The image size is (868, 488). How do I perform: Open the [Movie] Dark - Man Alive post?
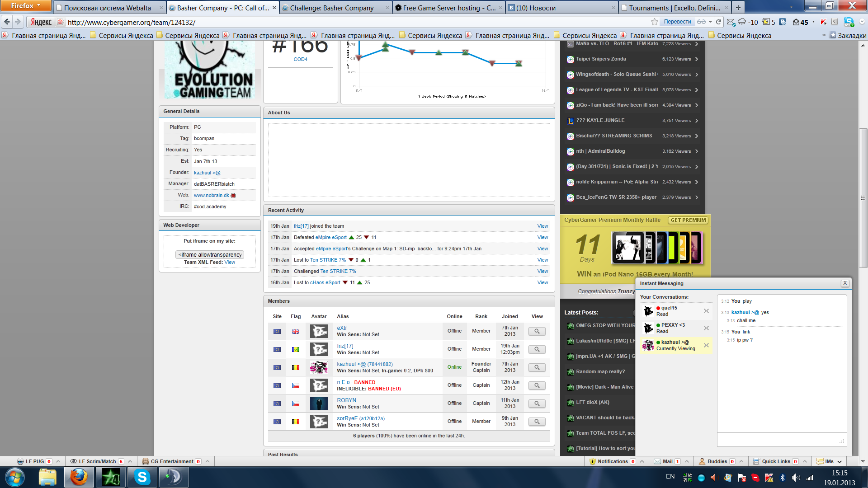click(x=604, y=387)
